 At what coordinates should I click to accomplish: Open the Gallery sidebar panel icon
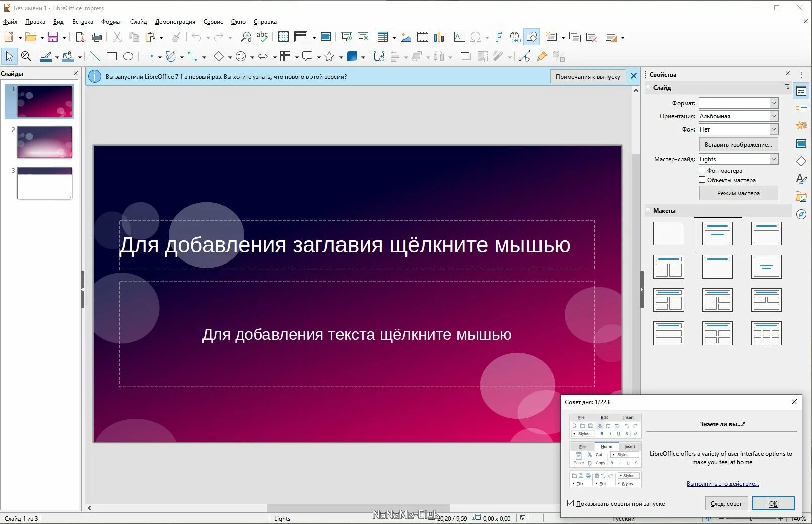[x=801, y=196]
